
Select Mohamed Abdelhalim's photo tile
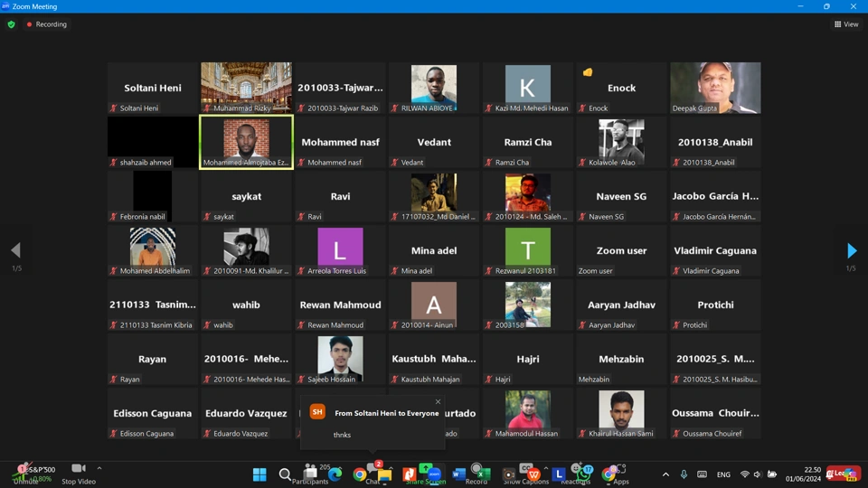click(152, 250)
